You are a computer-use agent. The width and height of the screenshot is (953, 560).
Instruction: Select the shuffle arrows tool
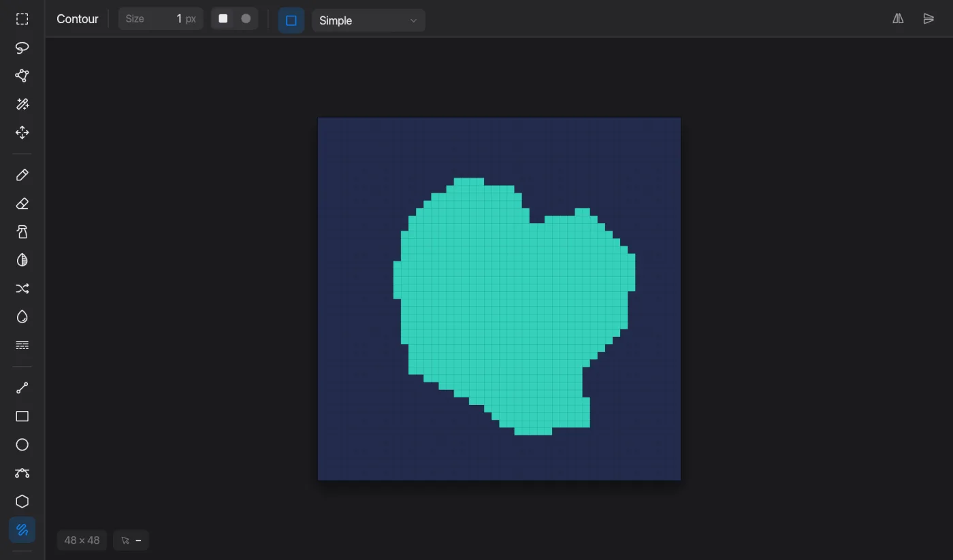click(x=22, y=289)
